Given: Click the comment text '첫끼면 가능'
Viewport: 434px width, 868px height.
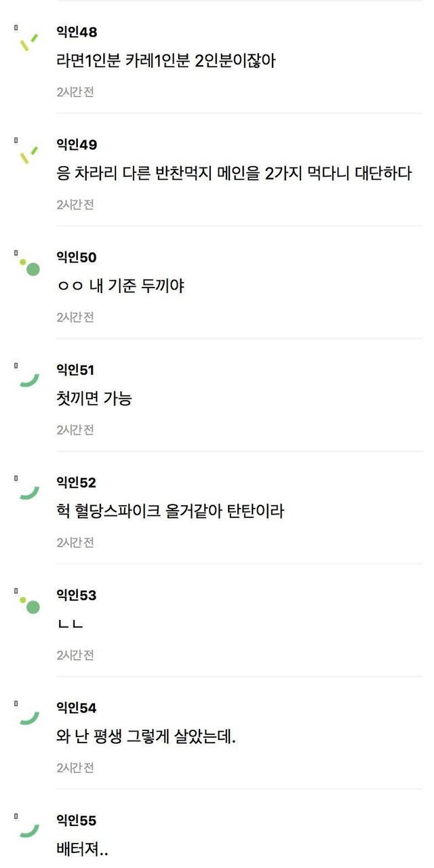Looking at the screenshot, I should [x=94, y=398].
